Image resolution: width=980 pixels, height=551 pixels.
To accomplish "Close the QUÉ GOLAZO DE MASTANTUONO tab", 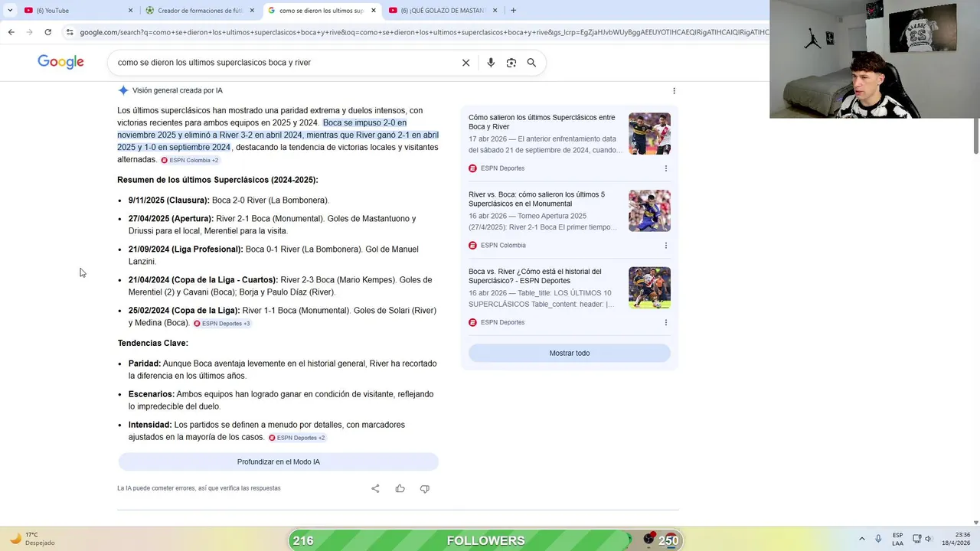I will click(x=495, y=10).
